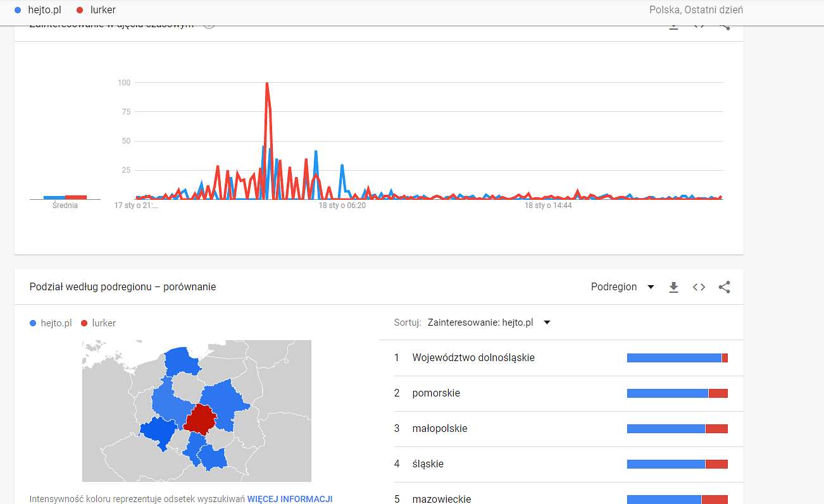
Task: Embed the interest over time chart
Action: [x=699, y=25]
